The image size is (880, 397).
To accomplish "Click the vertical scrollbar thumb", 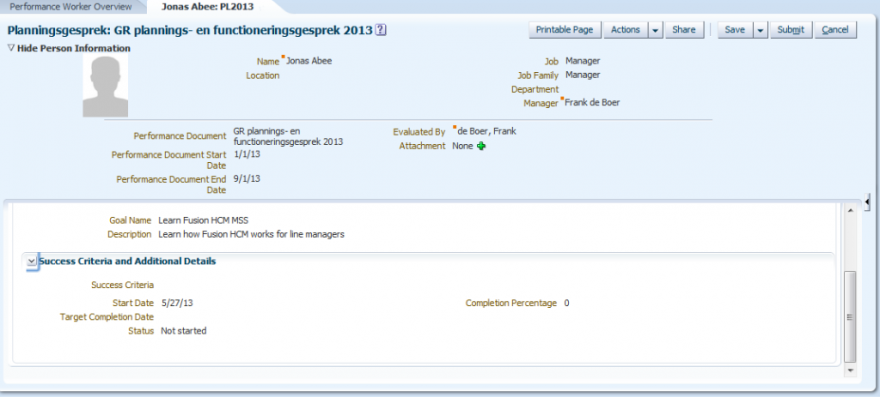I will point(850,316).
